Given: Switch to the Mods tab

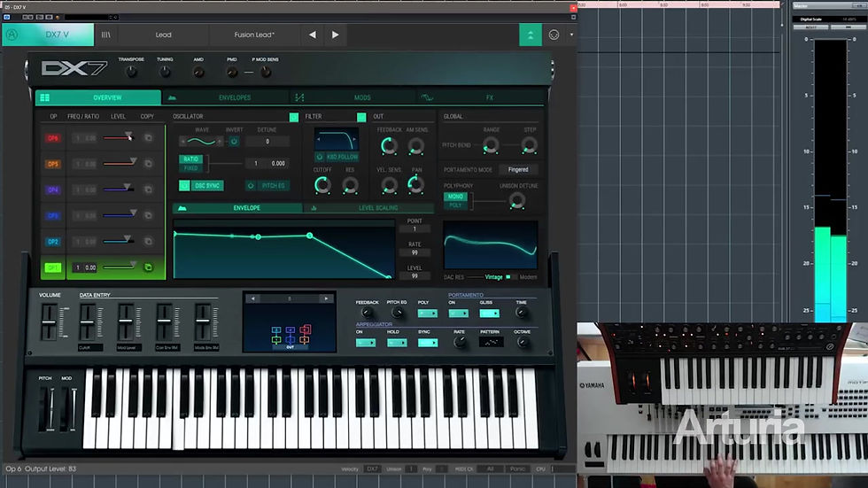Looking at the screenshot, I should pyautogui.click(x=354, y=97).
